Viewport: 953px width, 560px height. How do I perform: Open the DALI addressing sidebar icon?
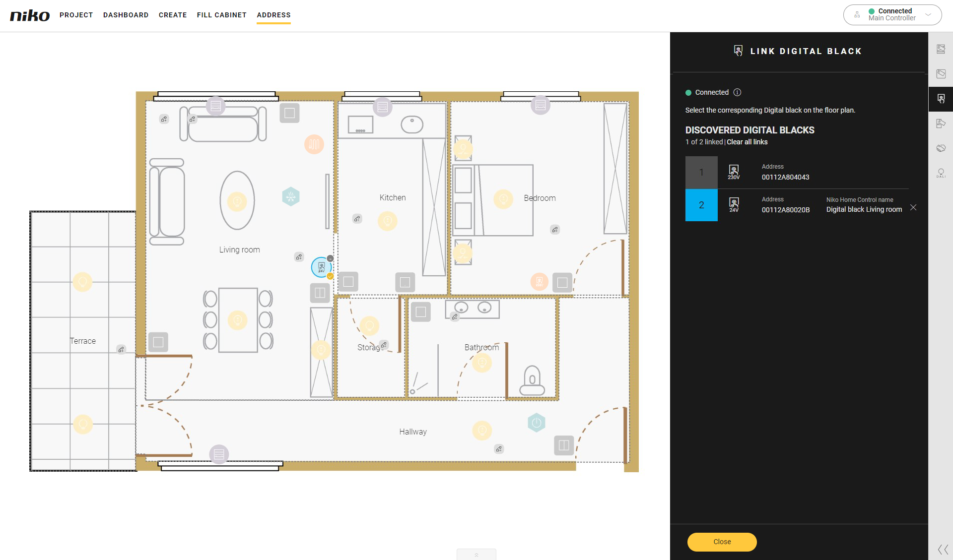coord(941,173)
